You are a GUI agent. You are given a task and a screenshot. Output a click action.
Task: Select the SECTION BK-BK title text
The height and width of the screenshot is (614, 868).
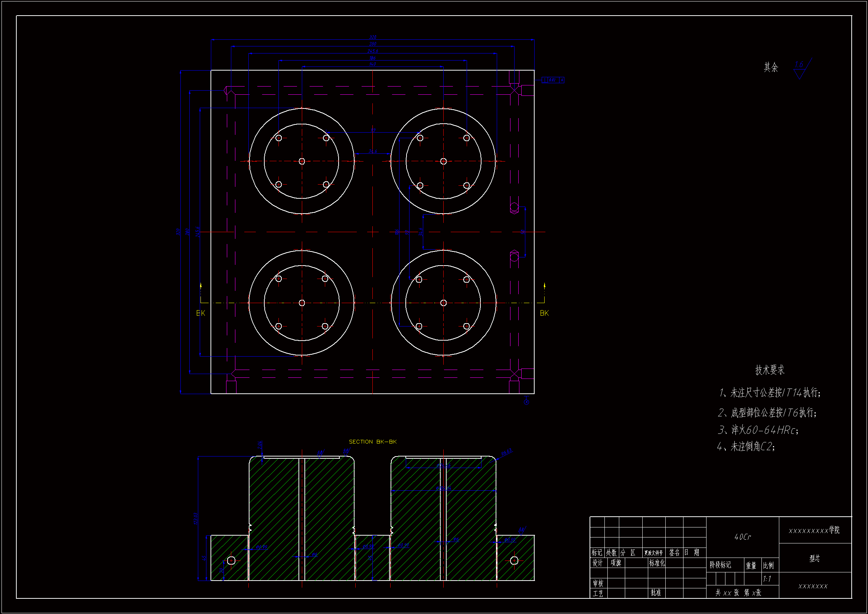point(372,442)
